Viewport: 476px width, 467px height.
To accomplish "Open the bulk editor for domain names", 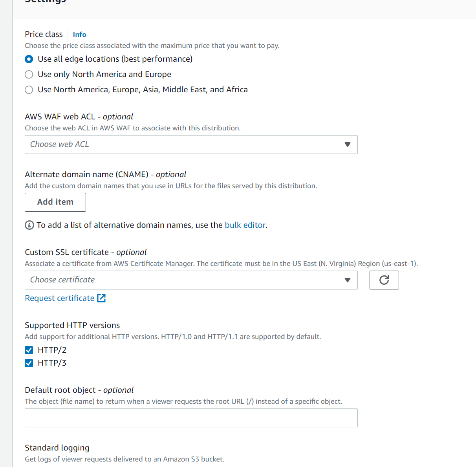I will tap(245, 225).
